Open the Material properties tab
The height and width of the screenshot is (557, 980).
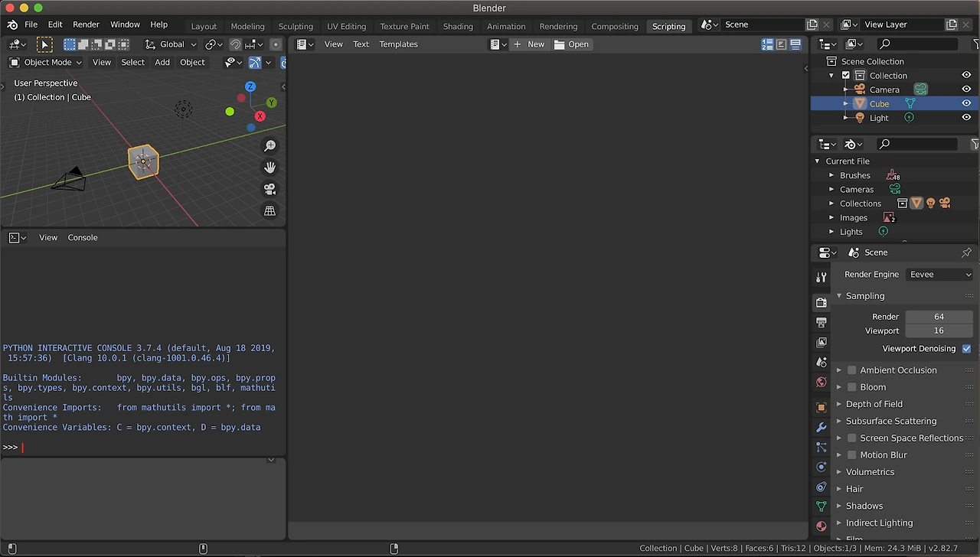[822, 526]
